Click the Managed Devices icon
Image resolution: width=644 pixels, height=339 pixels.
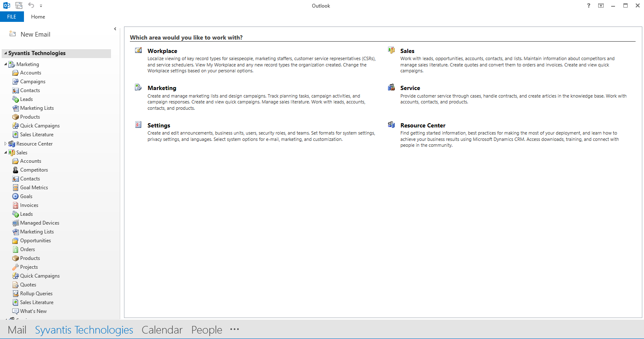click(x=16, y=223)
